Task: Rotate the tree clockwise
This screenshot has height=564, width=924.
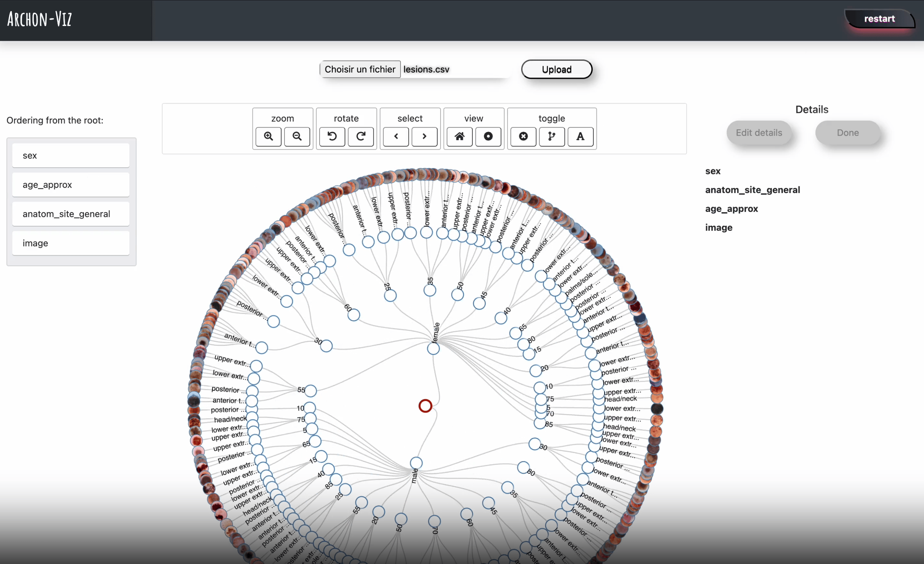Action: click(361, 136)
